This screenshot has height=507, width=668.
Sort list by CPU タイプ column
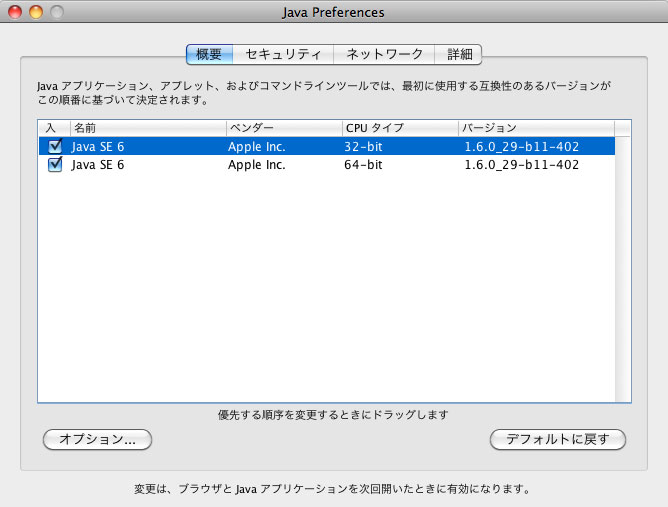pos(399,128)
